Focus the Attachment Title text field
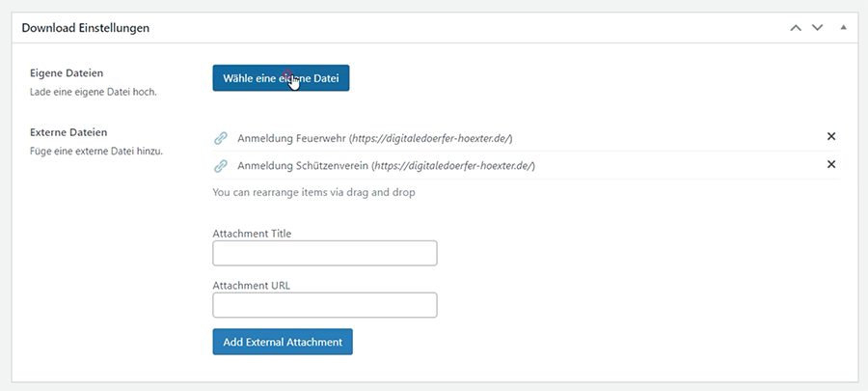The height and width of the screenshot is (391, 868). (x=324, y=254)
